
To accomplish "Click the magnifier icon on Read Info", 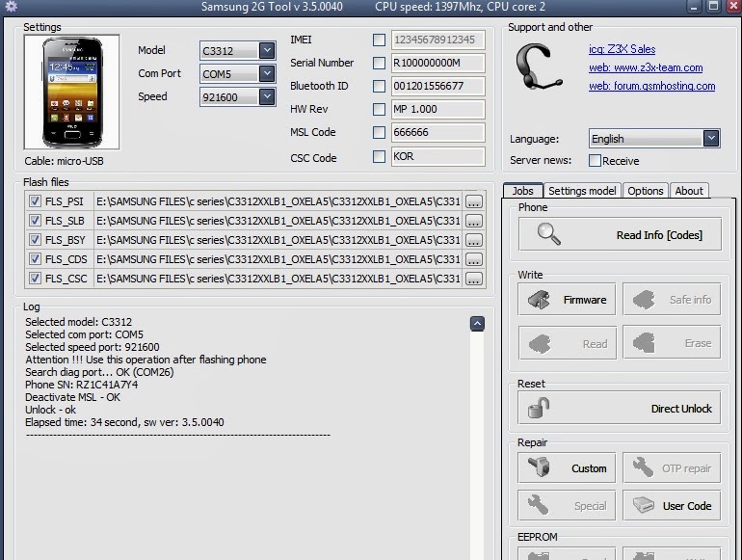I will click(549, 234).
